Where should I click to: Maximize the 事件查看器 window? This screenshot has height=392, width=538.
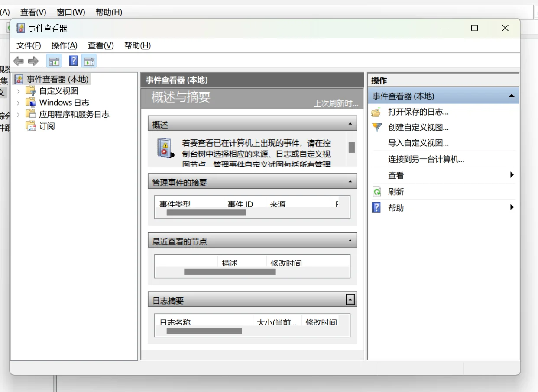coord(474,28)
